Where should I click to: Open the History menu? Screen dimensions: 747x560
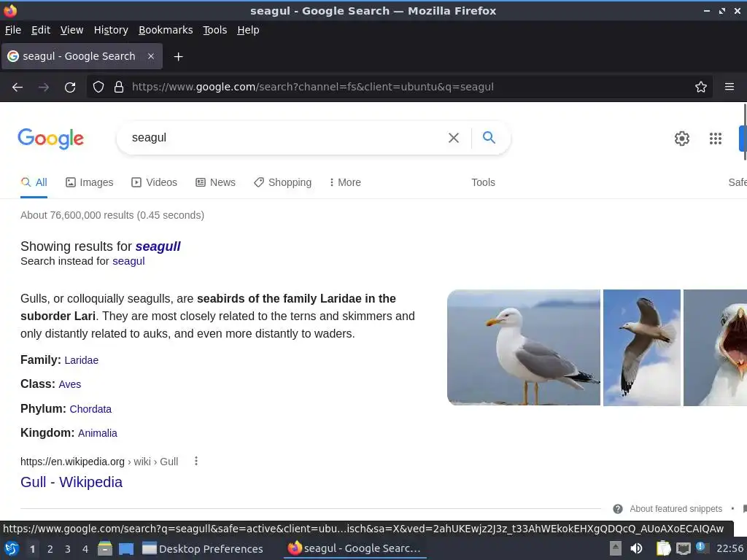pos(111,30)
